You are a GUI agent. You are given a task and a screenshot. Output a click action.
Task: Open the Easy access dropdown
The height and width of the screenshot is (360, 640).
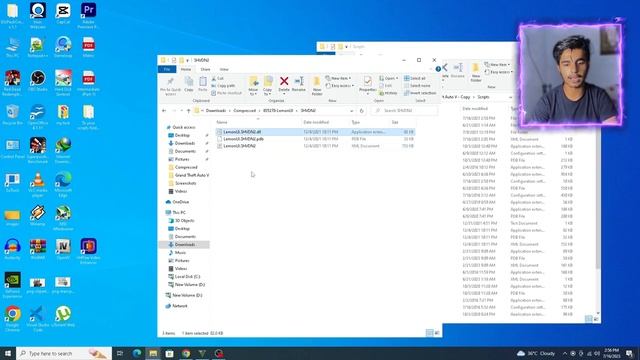340,86
